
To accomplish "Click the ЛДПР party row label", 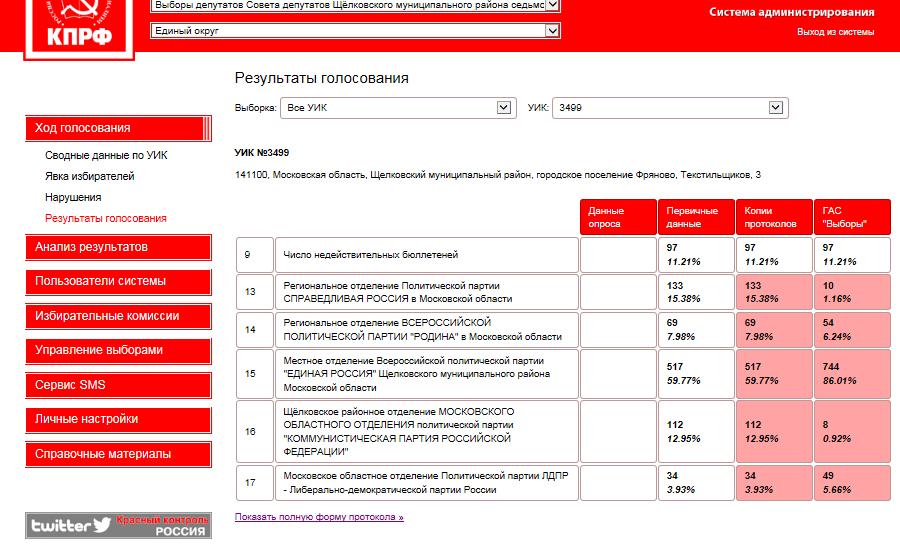I will (x=426, y=483).
